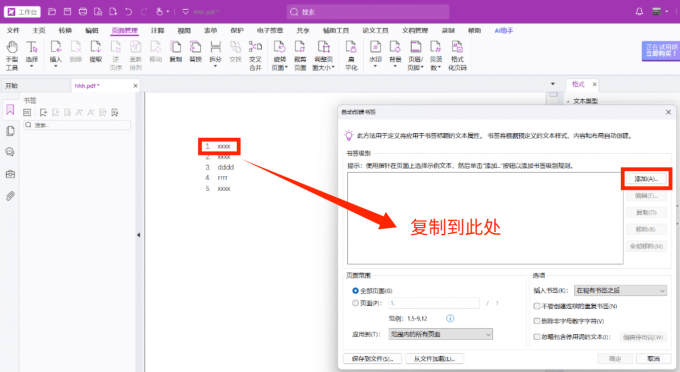Image resolution: width=680 pixels, height=372 pixels.
Task: Select the Pages (页面) range radio button
Action: (356, 303)
